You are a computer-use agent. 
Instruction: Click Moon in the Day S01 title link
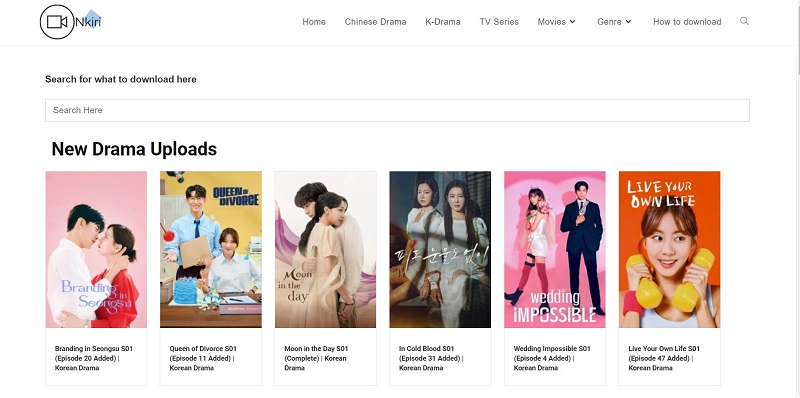pyautogui.click(x=316, y=358)
